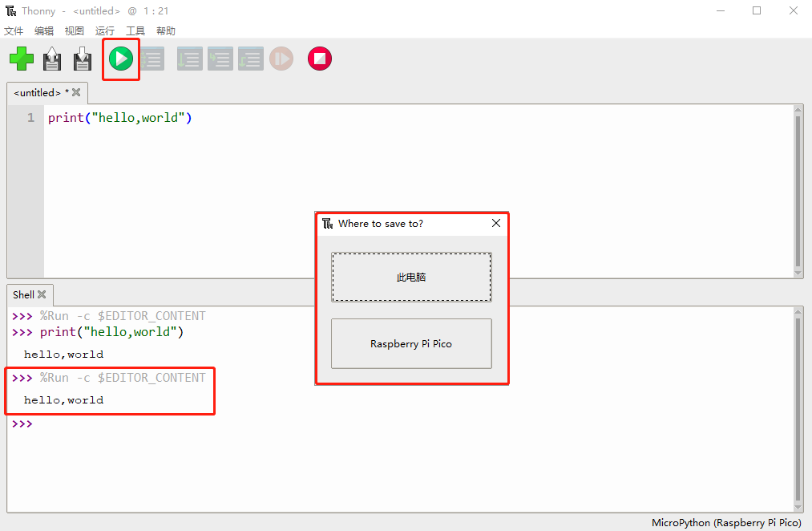Image resolution: width=812 pixels, height=531 pixels.
Task: Click the print code line in editor
Action: (x=119, y=118)
